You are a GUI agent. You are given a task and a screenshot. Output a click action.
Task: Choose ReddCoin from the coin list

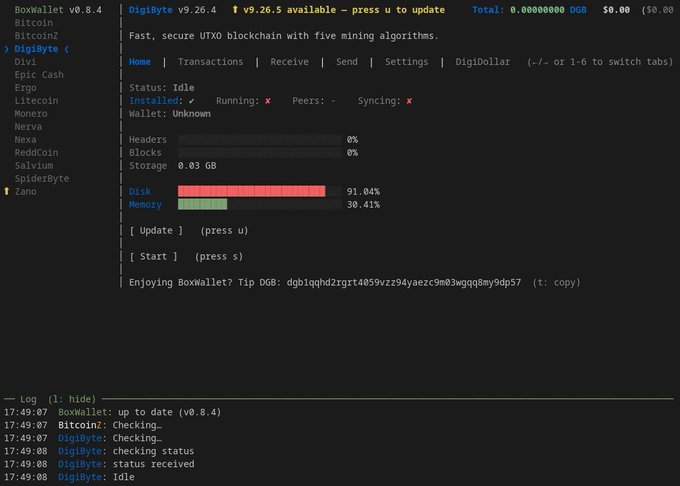pos(36,153)
